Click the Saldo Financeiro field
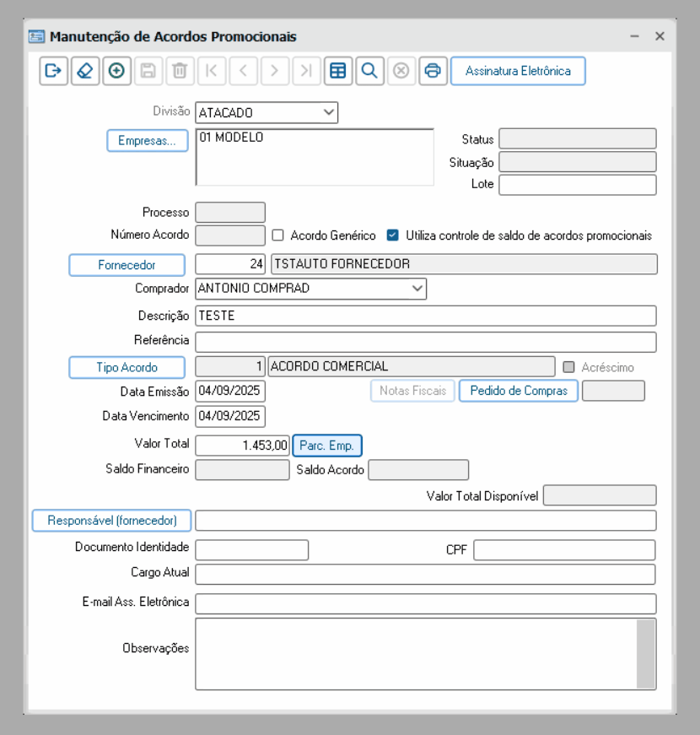 click(x=242, y=470)
